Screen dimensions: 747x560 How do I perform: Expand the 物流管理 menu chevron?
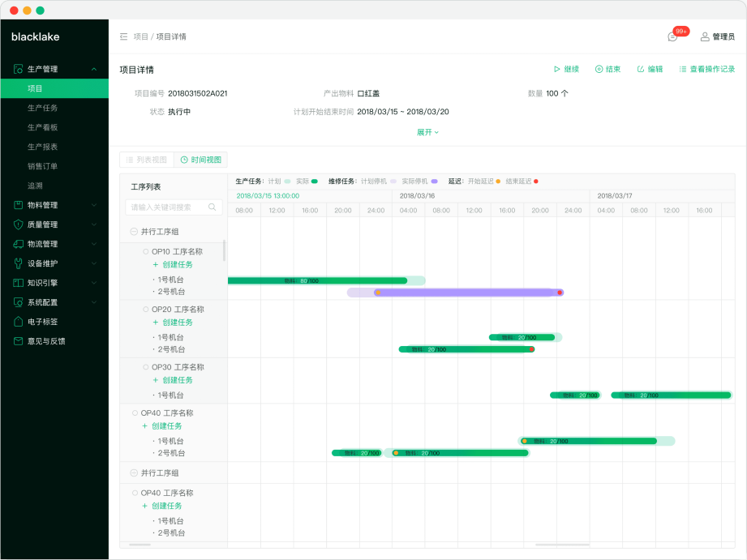[x=94, y=244]
